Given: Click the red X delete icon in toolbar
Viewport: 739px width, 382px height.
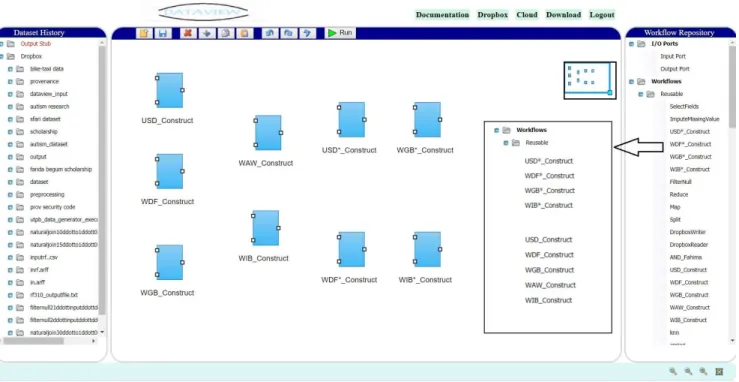Looking at the screenshot, I should pyautogui.click(x=188, y=33).
